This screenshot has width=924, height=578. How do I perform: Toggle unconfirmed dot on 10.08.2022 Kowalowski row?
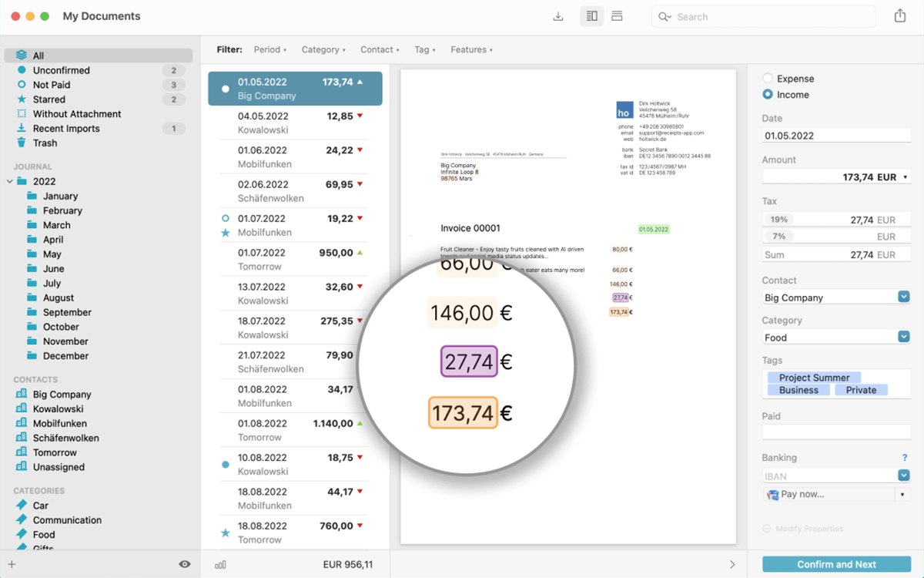click(225, 465)
